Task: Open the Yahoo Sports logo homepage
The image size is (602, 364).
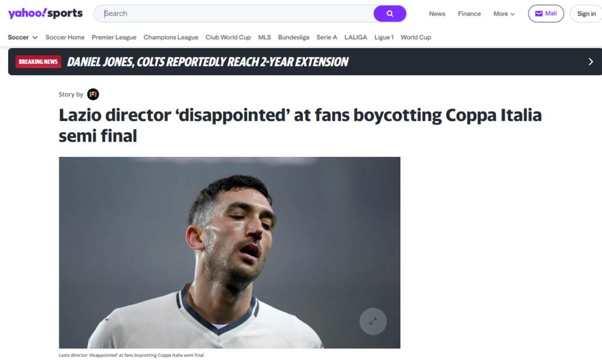Action: 45,14
